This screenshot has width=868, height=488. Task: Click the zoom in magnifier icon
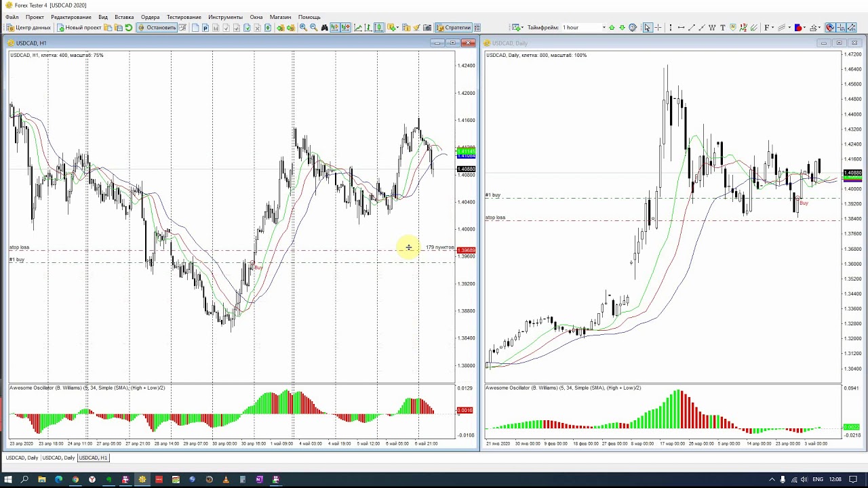tap(303, 28)
